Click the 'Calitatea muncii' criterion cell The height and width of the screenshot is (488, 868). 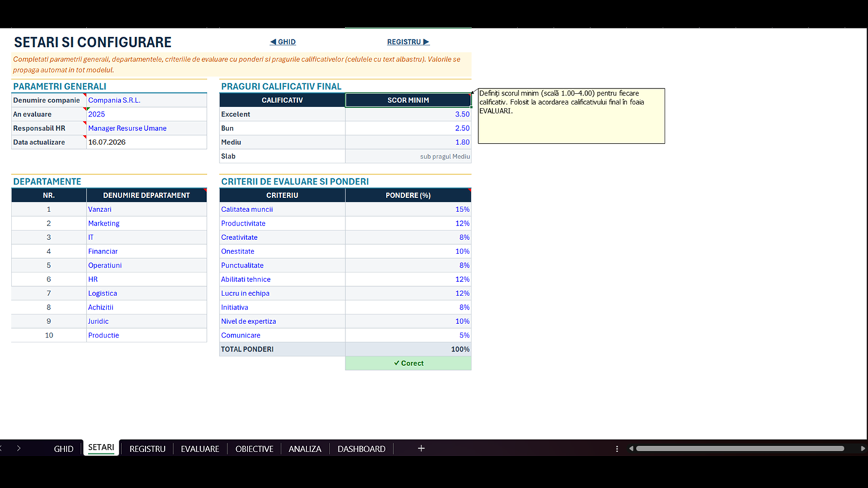coord(282,209)
